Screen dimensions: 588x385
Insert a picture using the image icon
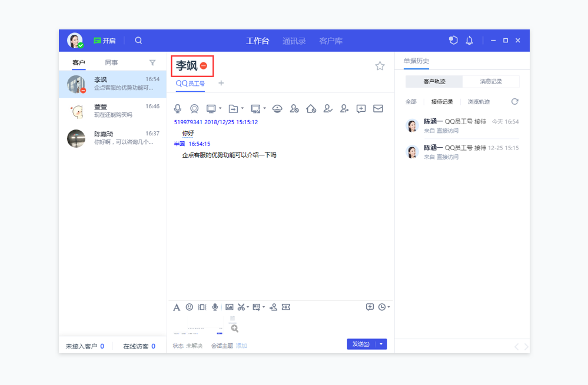tap(230, 307)
